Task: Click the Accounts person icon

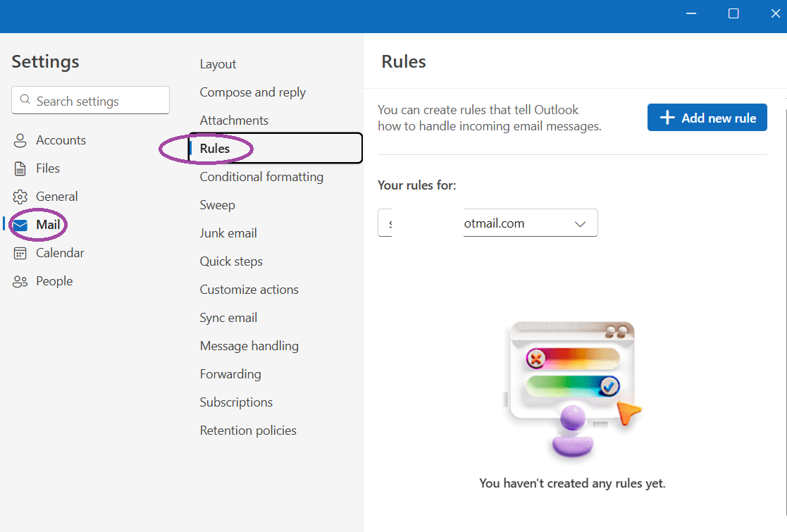Action: pyautogui.click(x=20, y=140)
